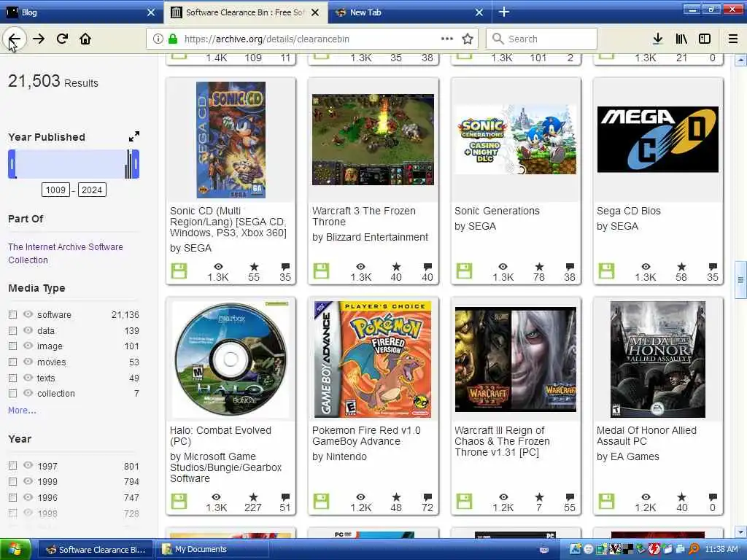View the secure connection padlock icon
Screen dimensions: 747x560
(x=173, y=39)
